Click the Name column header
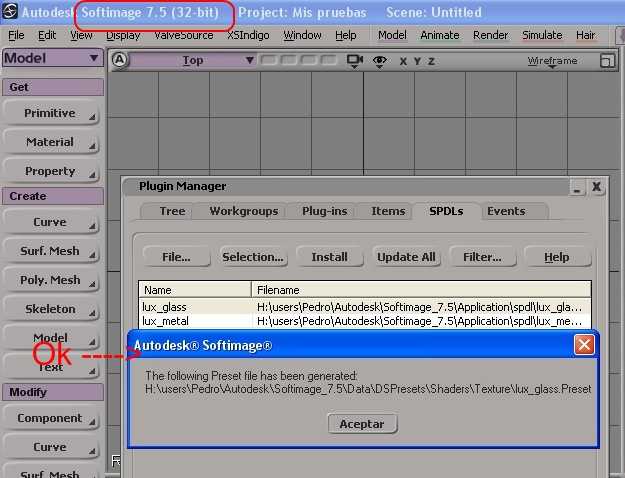The width and height of the screenshot is (625, 478). [195, 290]
